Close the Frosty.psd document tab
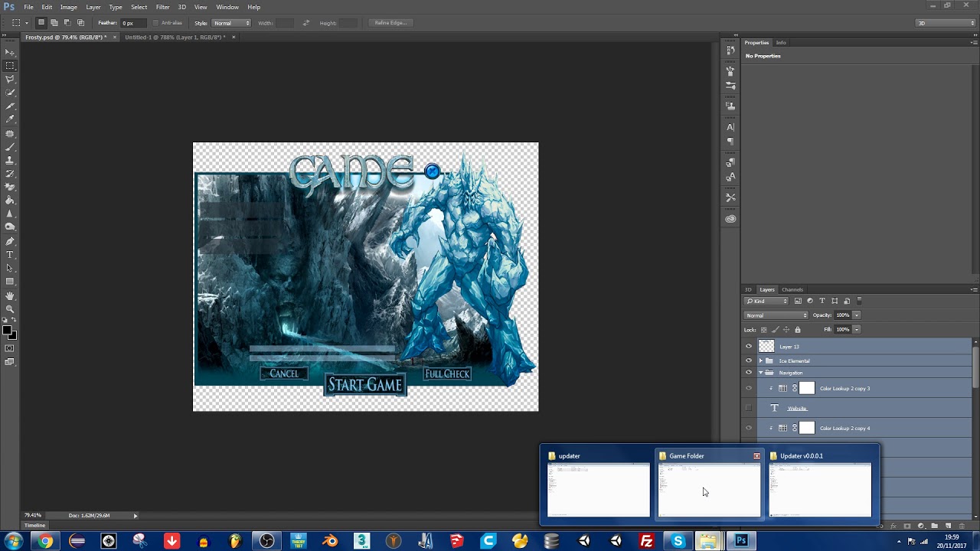980x551 pixels. [115, 37]
